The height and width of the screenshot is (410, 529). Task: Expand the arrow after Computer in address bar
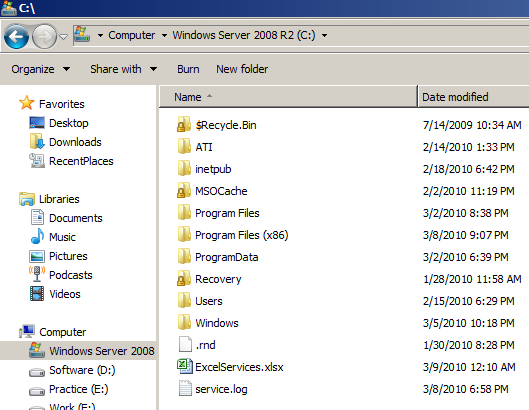pyautogui.click(x=164, y=35)
